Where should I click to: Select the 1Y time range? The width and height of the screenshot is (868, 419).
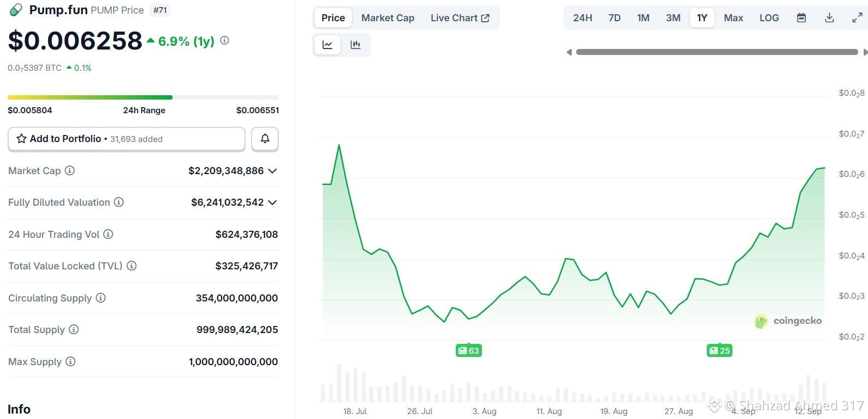click(702, 18)
